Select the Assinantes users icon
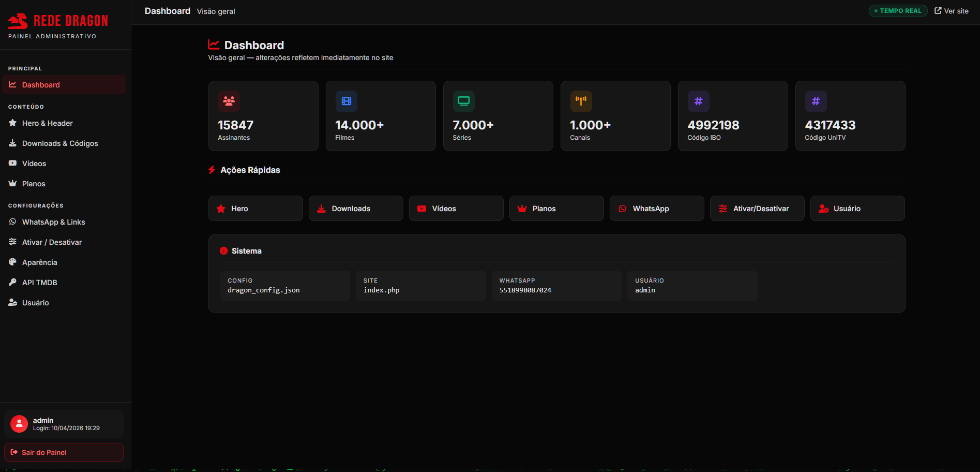Viewport: 980px width, 472px height. point(229,101)
